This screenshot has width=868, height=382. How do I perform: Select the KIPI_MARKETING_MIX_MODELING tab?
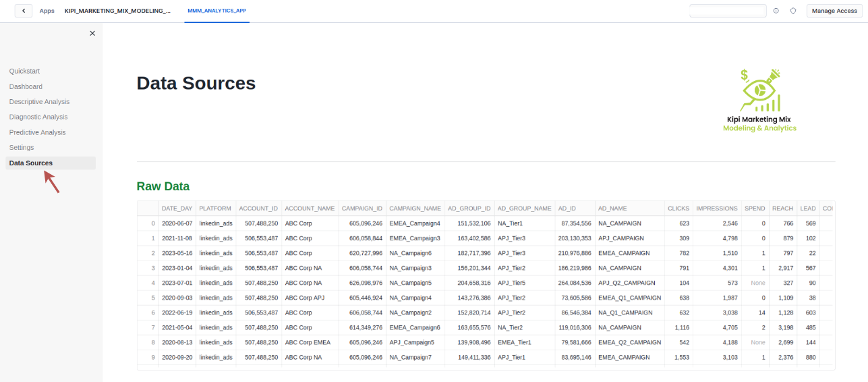[x=117, y=11]
